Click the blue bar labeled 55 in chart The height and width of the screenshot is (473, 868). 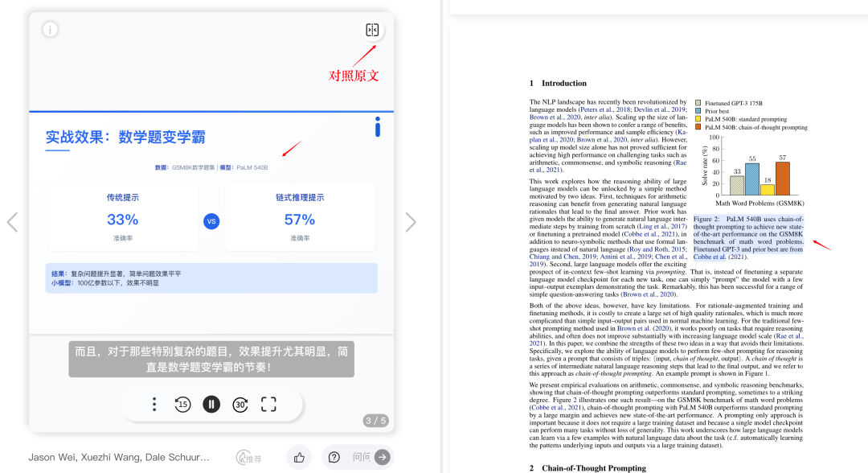(x=752, y=179)
